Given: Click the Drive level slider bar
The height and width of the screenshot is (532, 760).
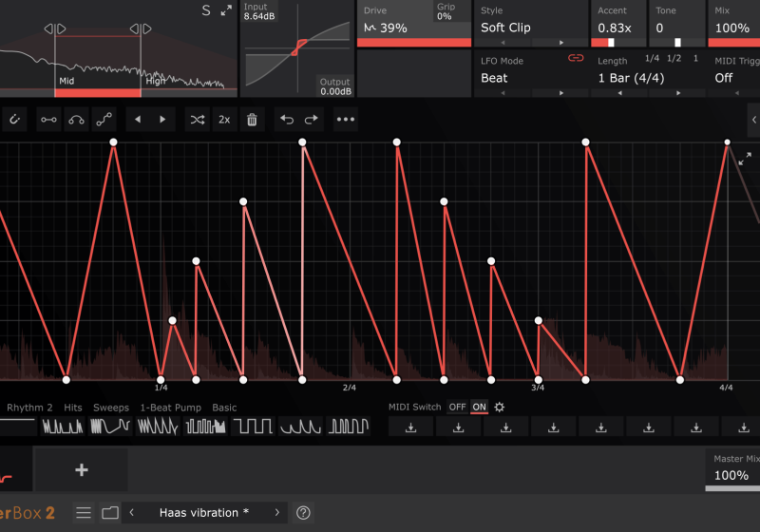Looking at the screenshot, I should [413, 43].
